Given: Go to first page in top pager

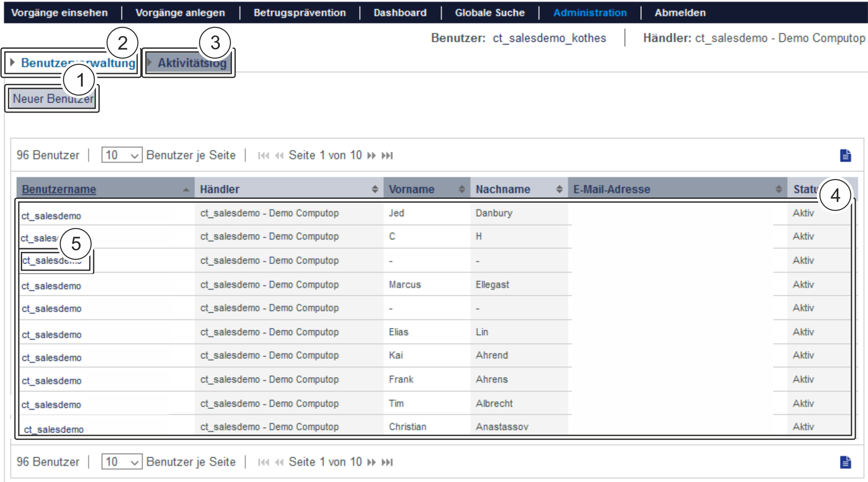Looking at the screenshot, I should [x=263, y=156].
